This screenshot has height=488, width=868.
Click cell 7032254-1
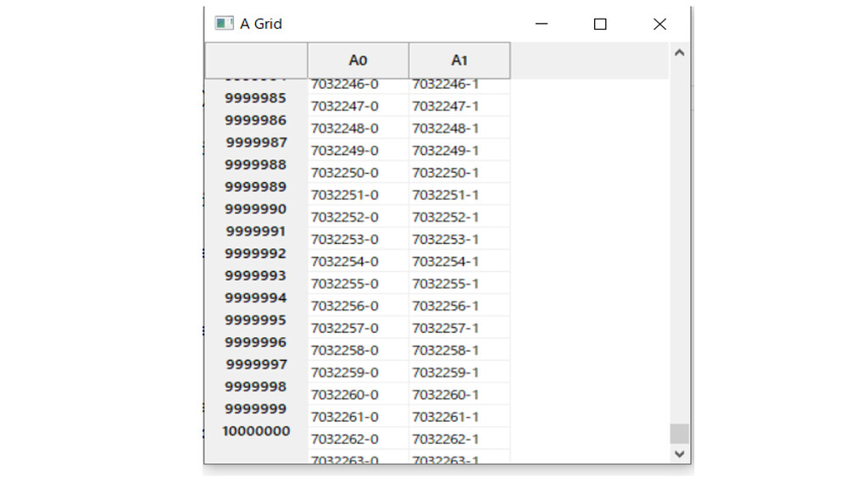(459, 261)
